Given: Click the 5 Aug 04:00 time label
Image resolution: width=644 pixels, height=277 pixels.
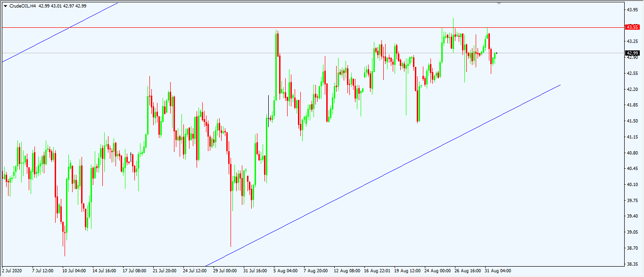Looking at the screenshot, I should tap(285, 271).
